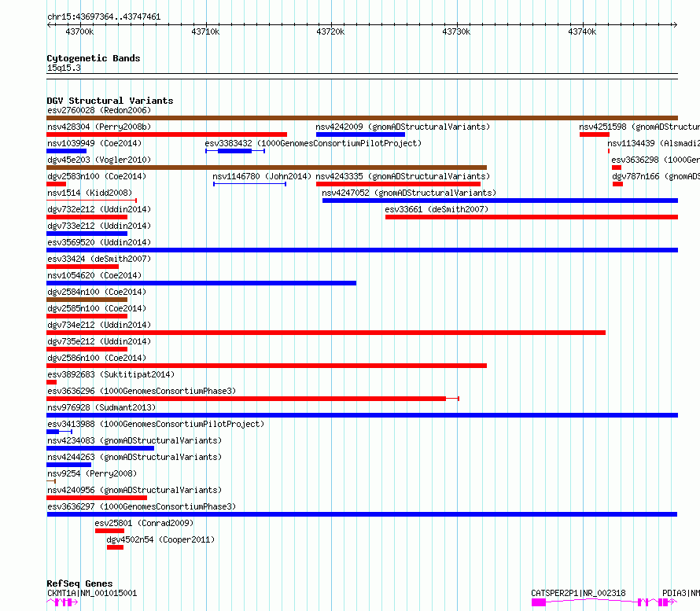
Task: Click the 43700k ruler position marker
Action: tap(79, 31)
